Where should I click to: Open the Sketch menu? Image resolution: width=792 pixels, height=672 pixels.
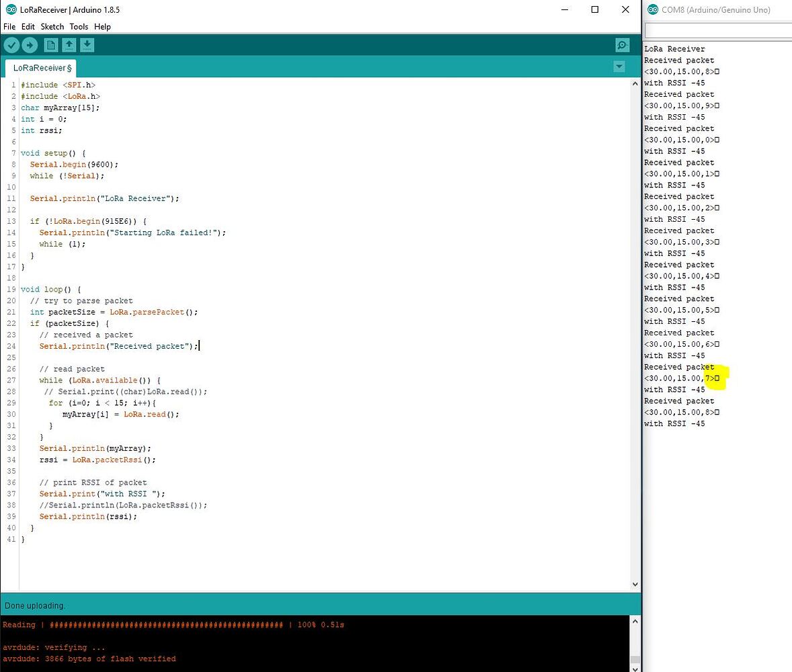[x=52, y=27]
